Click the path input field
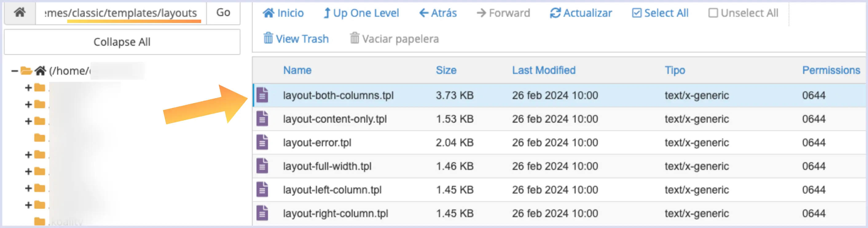Image resolution: width=868 pixels, height=228 pixels. 121,13
